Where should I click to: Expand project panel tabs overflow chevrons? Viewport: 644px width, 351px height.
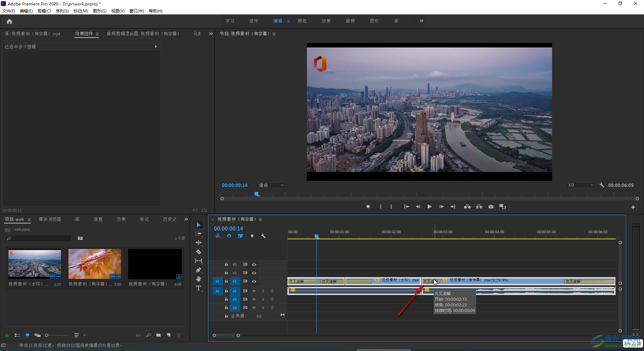[186, 219]
